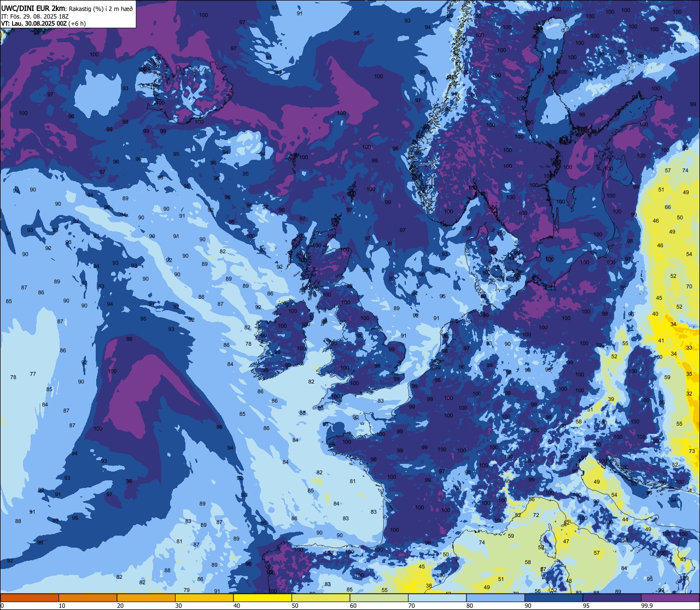Click the legend label "30"
Viewport: 700px width, 610px height.
[x=178, y=606]
